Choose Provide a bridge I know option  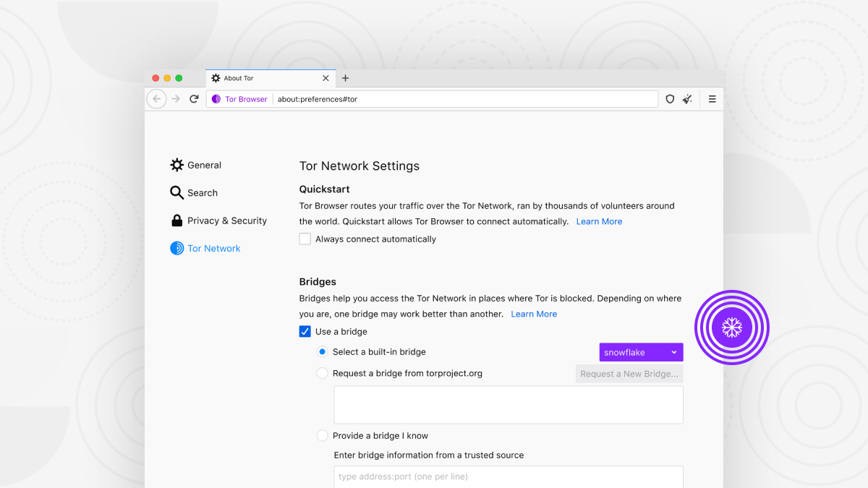click(x=323, y=436)
